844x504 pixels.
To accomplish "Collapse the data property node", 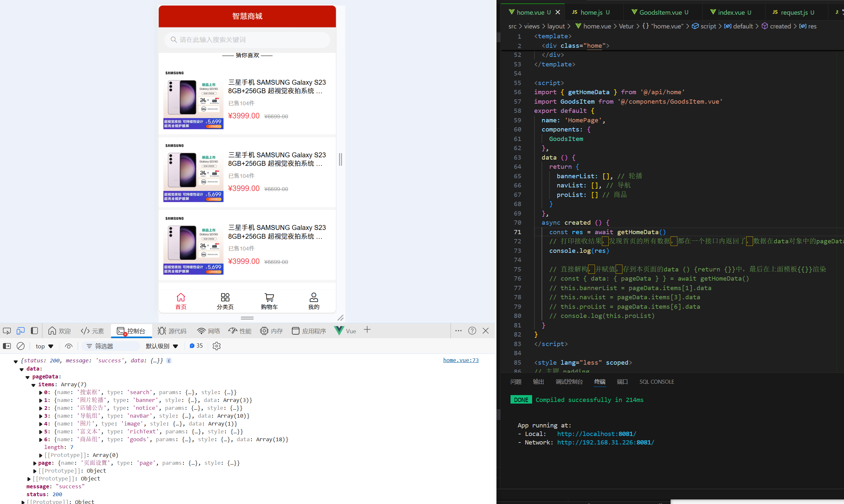I will pos(22,369).
